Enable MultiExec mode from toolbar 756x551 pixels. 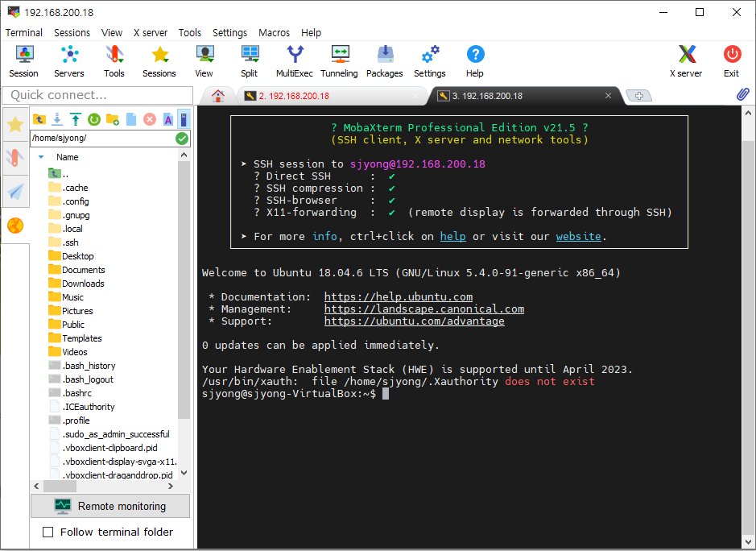coord(295,61)
